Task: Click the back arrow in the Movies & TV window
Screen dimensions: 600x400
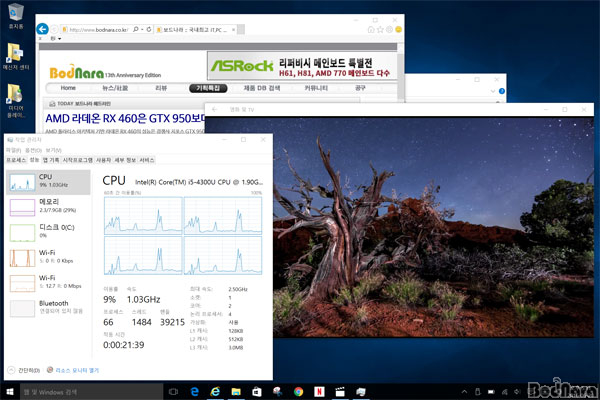Action: tap(215, 109)
